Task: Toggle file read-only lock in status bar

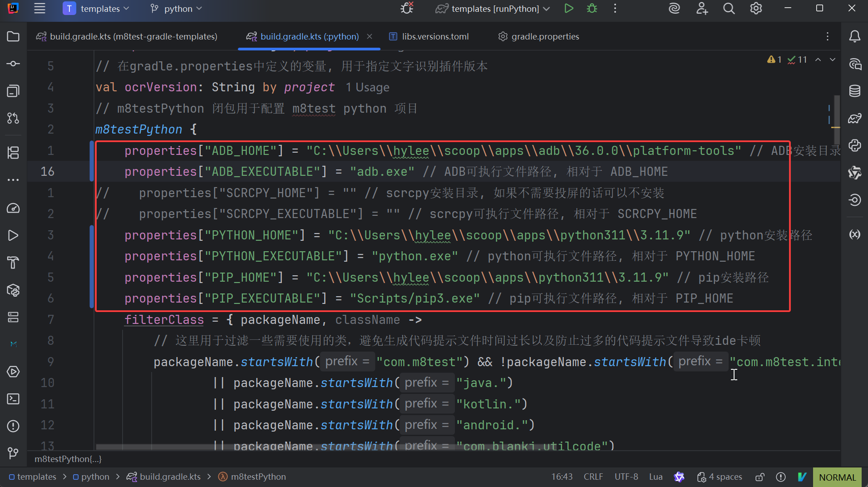Action: point(759,477)
